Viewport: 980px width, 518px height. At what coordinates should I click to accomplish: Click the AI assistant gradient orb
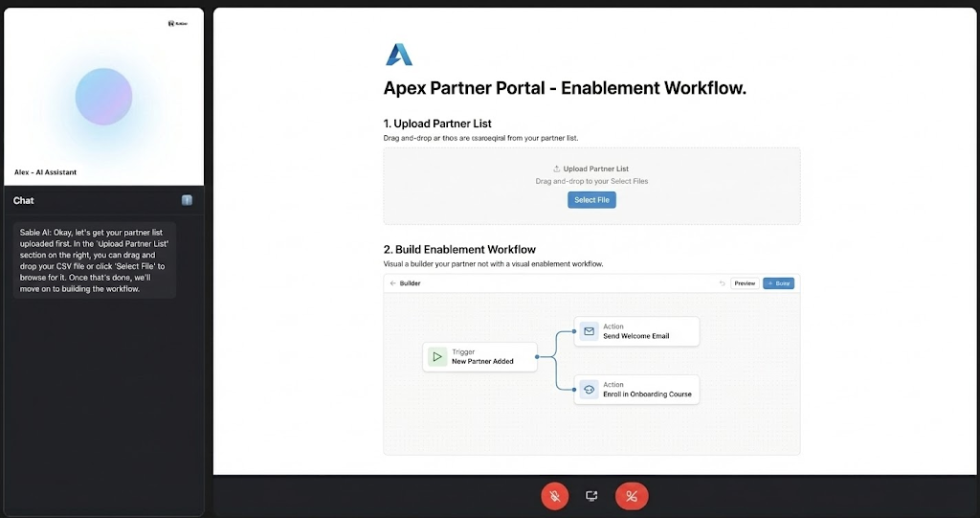(x=103, y=97)
